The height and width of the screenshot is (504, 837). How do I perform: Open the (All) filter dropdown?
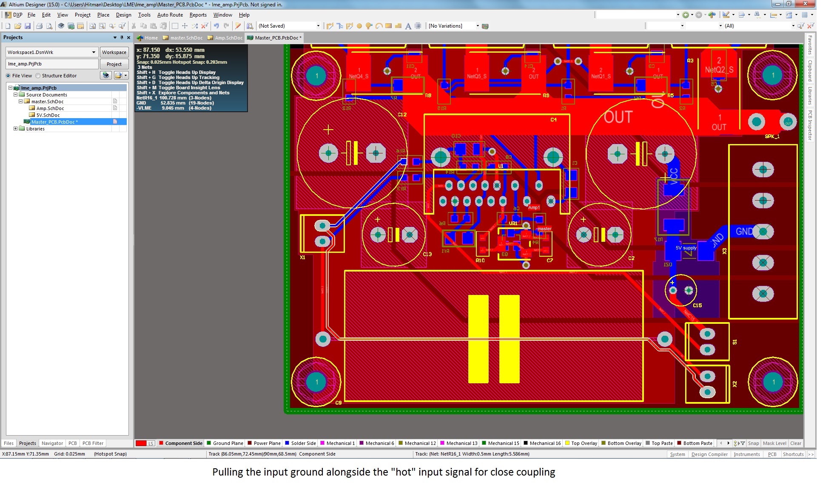point(793,26)
